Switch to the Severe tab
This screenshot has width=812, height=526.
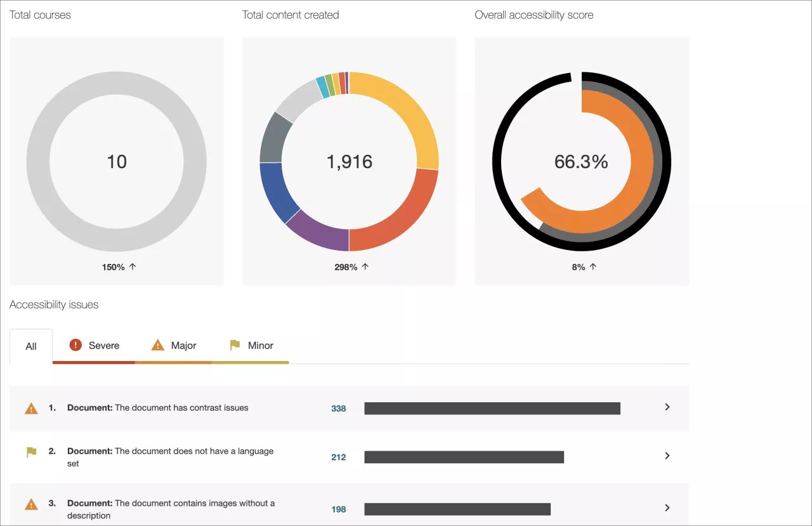103,345
